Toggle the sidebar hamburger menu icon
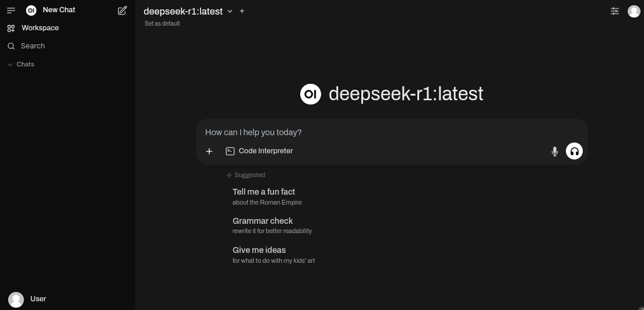Viewport: 644px width, 310px height. [11, 10]
